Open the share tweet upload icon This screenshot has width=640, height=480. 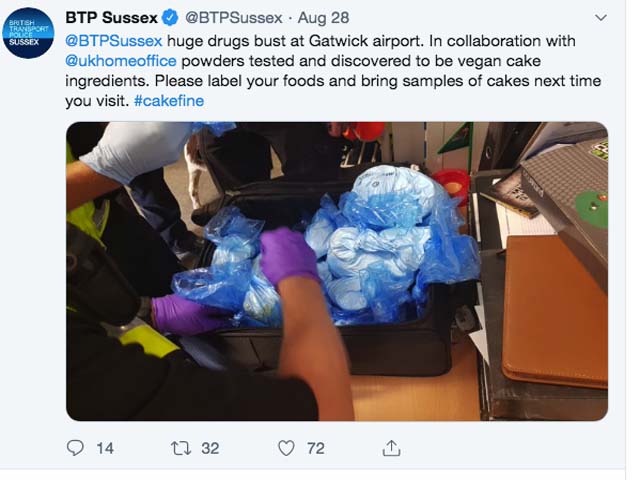pos(391,448)
